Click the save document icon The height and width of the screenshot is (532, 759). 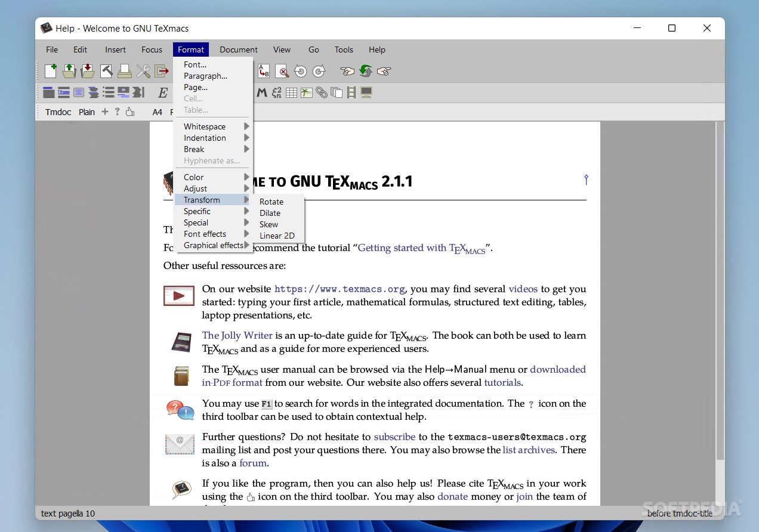(x=88, y=71)
